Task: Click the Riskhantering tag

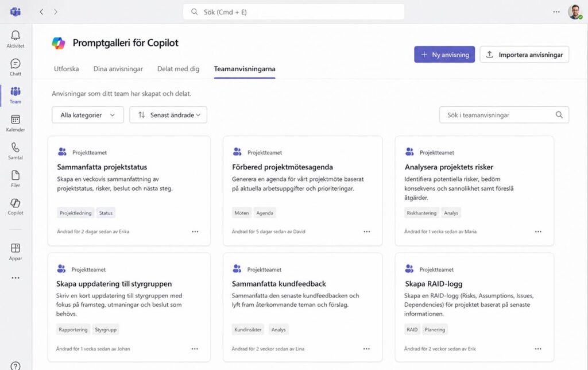Action: (x=421, y=213)
